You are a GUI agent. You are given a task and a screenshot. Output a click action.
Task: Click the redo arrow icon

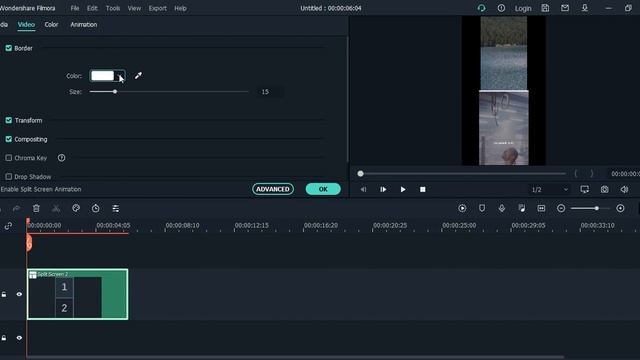pos(16,209)
